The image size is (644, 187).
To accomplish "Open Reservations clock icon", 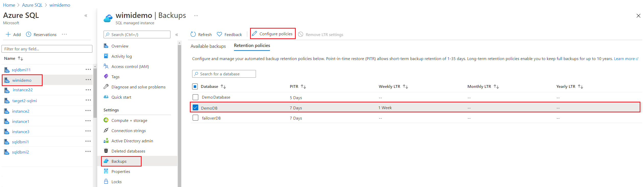I will 29,34.
